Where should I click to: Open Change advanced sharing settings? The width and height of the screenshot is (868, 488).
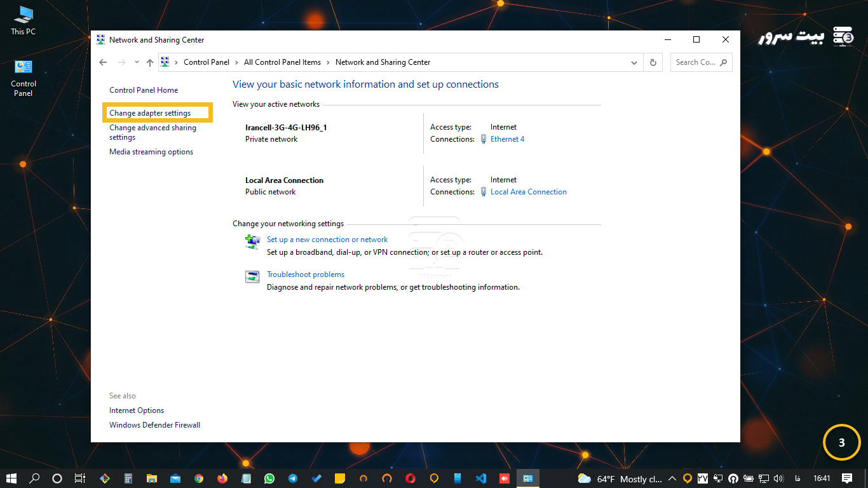(x=153, y=132)
